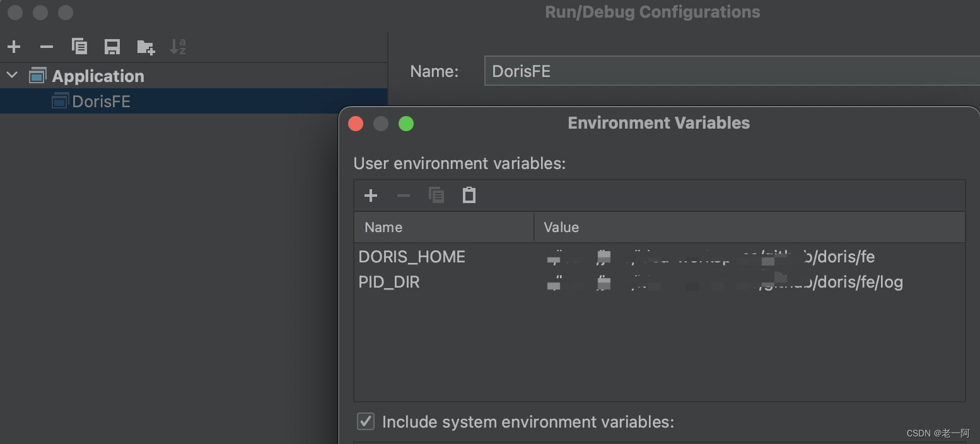Remove the selected environment variable
The height and width of the screenshot is (444, 980).
(x=404, y=196)
